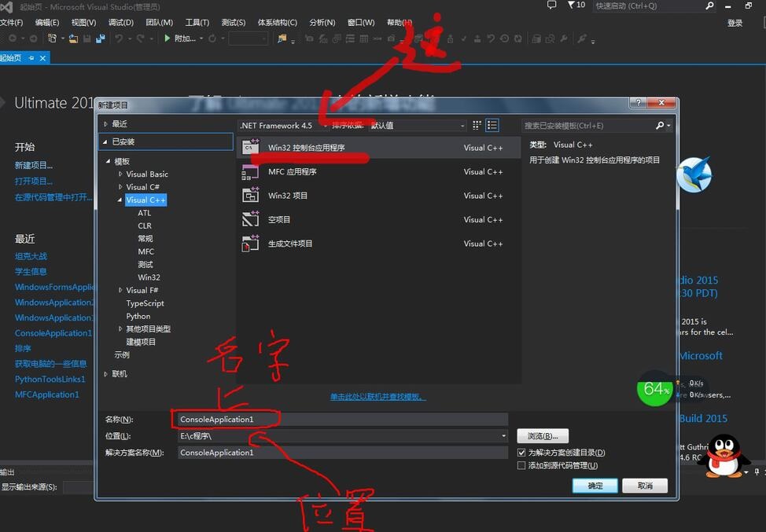
Task: Click the 确定 button
Action: [595, 486]
